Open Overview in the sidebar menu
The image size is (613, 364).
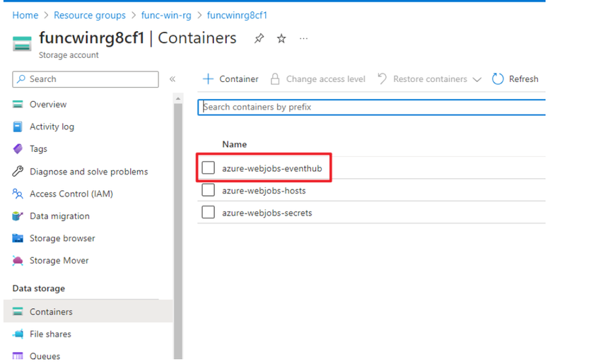click(x=48, y=105)
